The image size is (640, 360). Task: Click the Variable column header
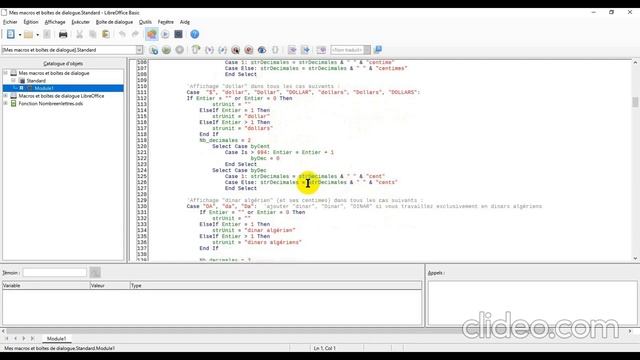pos(46,286)
